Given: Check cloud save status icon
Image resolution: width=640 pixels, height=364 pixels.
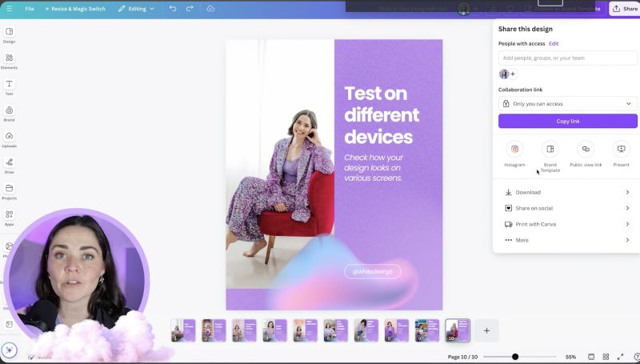Looking at the screenshot, I should point(210,9).
